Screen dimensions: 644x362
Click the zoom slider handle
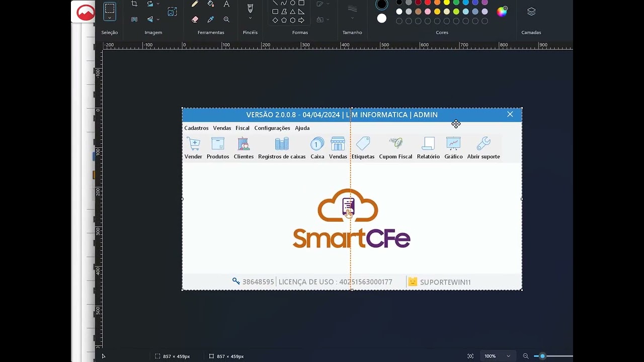(542, 356)
